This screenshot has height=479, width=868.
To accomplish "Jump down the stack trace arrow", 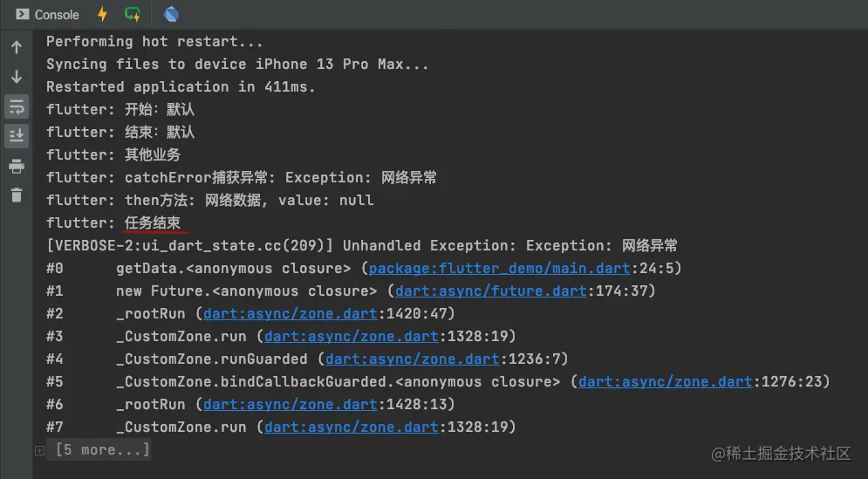I will point(17,77).
